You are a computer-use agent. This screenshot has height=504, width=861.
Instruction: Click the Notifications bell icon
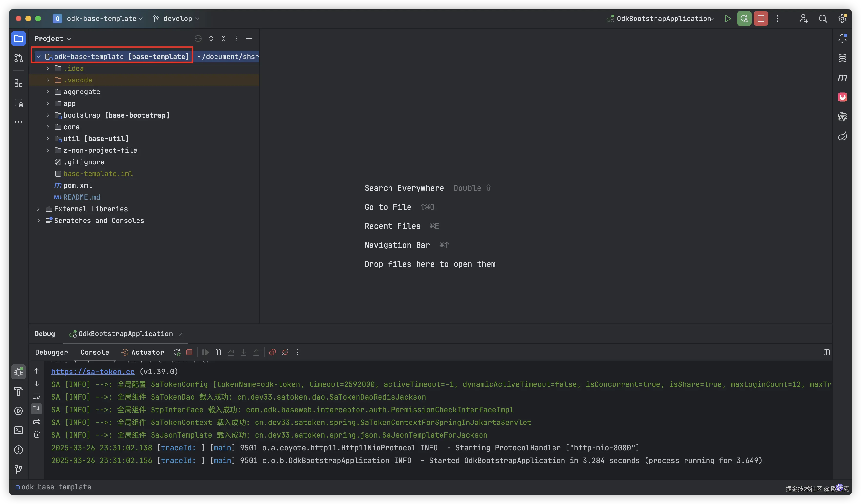[842, 38]
